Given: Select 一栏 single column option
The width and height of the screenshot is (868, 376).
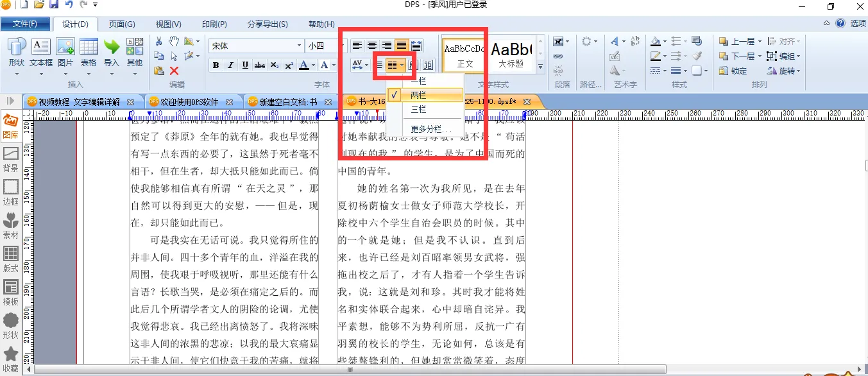Looking at the screenshot, I should click(424, 81).
